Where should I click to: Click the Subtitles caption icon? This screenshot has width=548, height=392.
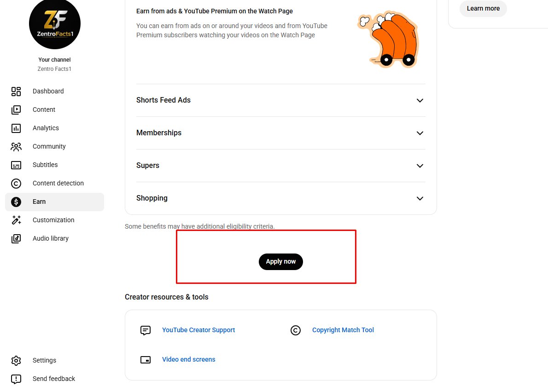[x=16, y=165]
